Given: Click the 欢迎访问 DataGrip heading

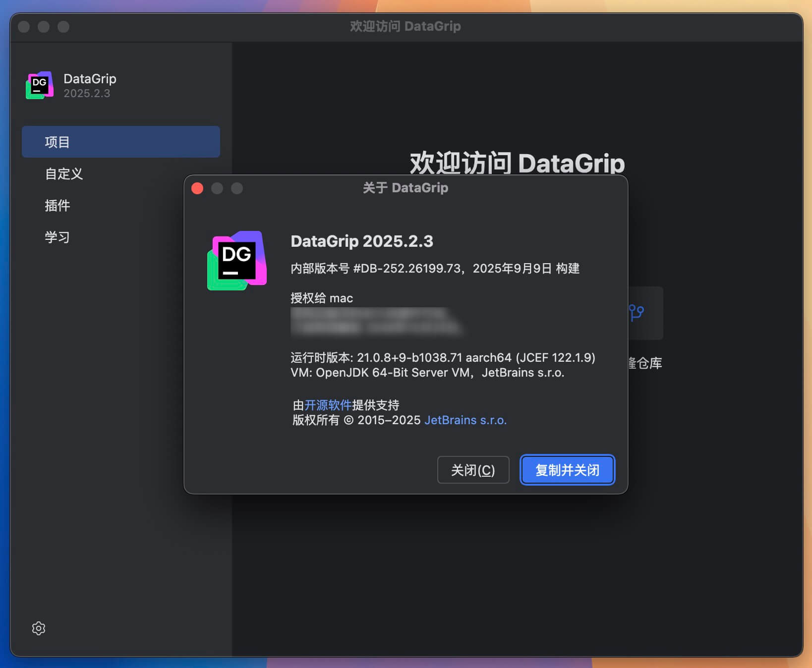Looking at the screenshot, I should click(x=517, y=163).
